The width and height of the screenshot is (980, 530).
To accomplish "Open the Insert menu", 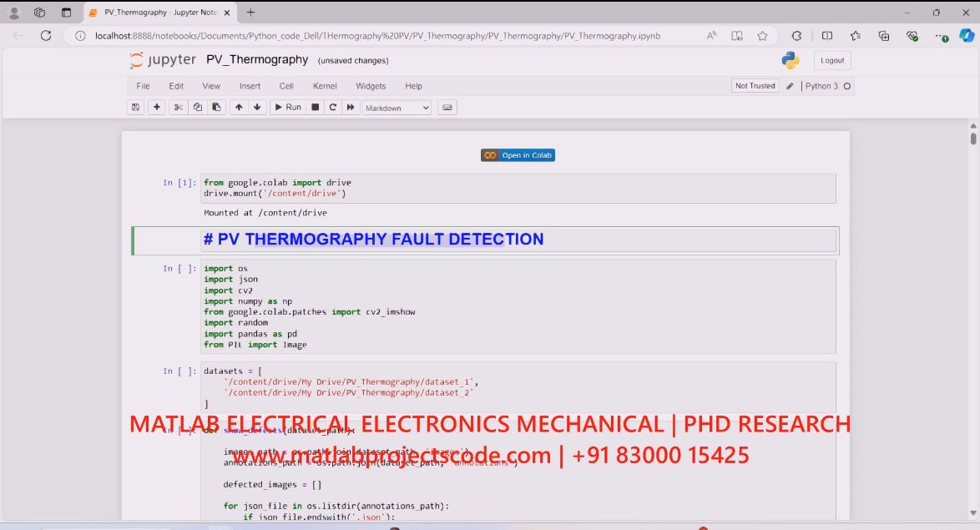I will 250,86.
